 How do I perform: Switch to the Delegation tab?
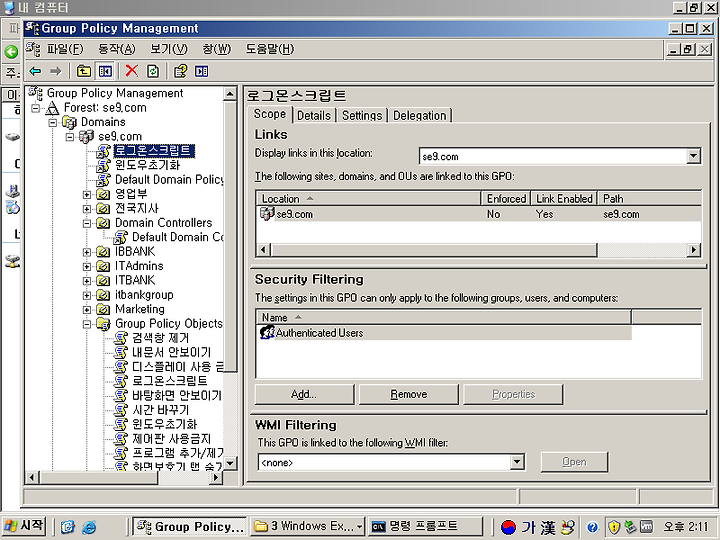pyautogui.click(x=420, y=116)
